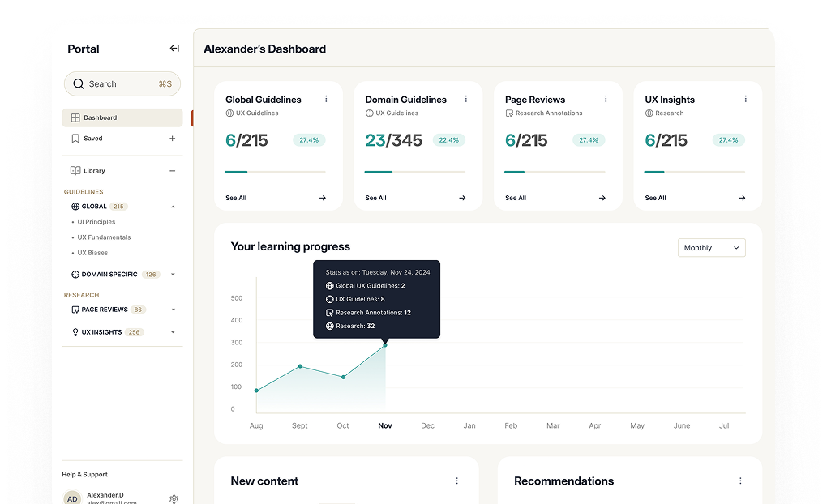This screenshot has width=827, height=504.
Task: Click the plus icon next to Saved
Action: 172,139
